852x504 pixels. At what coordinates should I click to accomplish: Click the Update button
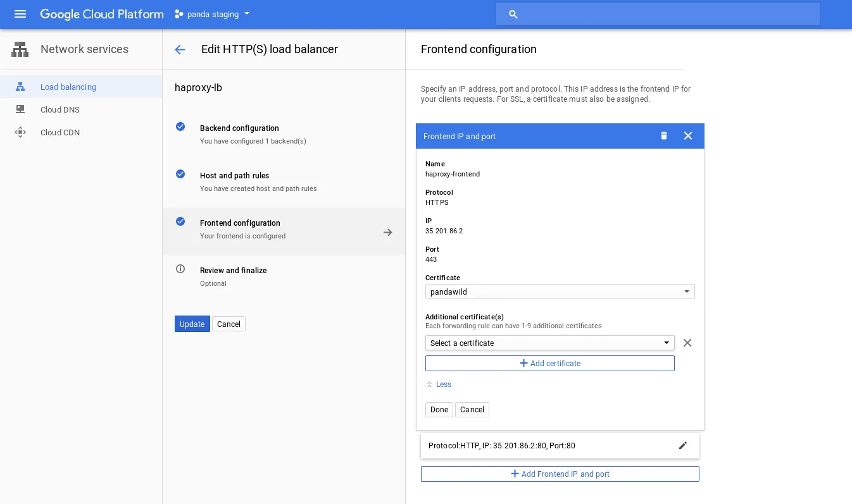pos(192,324)
